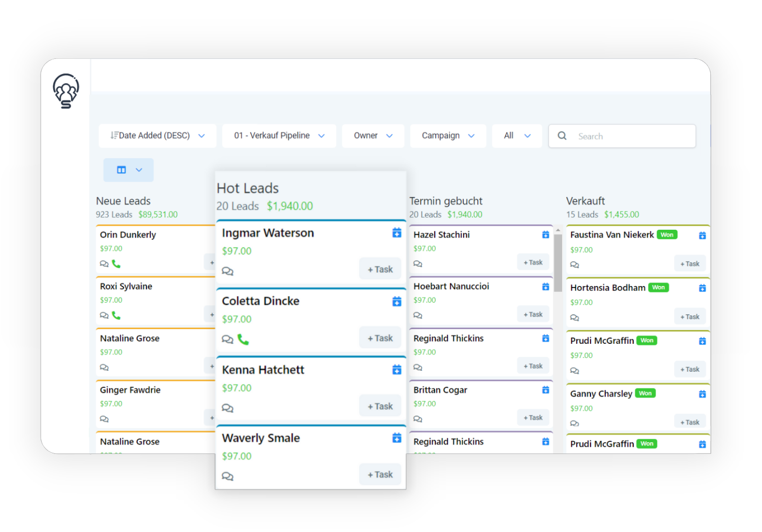Add a task to Waverly Smale
762x532 pixels.
[380, 475]
